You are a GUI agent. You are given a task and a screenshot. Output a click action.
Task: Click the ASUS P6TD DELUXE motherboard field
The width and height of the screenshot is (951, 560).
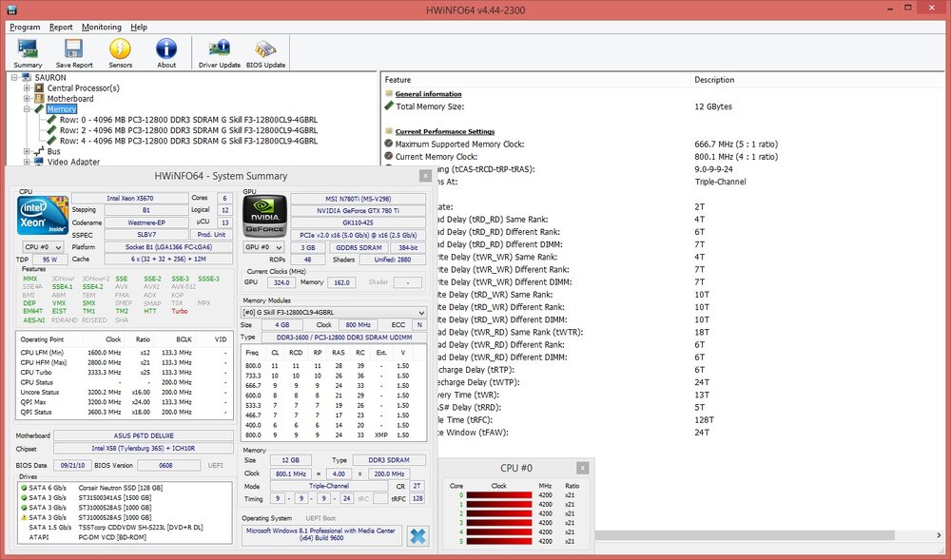[x=144, y=435]
